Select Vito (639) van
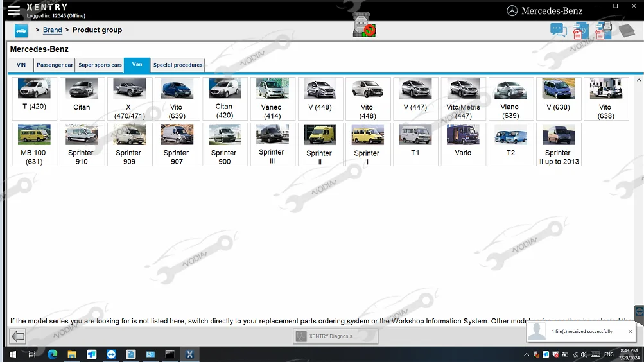This screenshot has width=644, height=362. click(x=177, y=98)
